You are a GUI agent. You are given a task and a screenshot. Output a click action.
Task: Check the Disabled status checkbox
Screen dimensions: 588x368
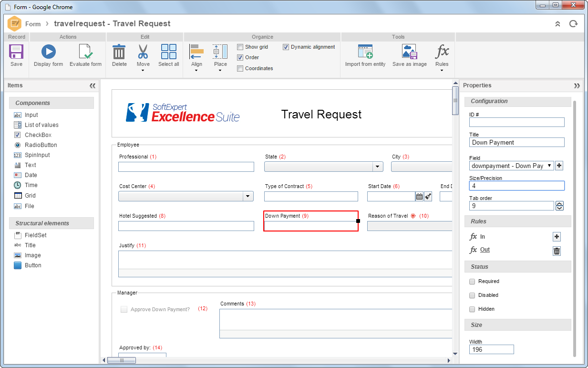(x=472, y=295)
